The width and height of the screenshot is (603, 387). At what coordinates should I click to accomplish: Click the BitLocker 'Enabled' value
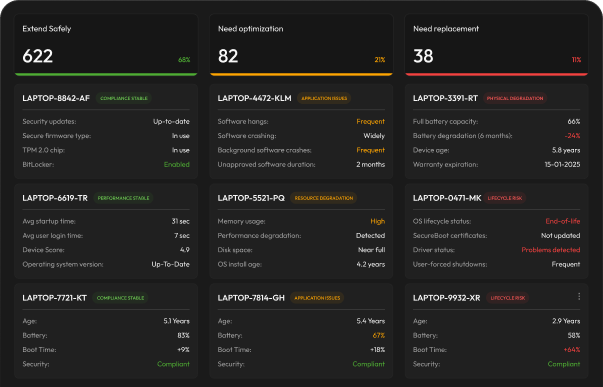coord(177,165)
